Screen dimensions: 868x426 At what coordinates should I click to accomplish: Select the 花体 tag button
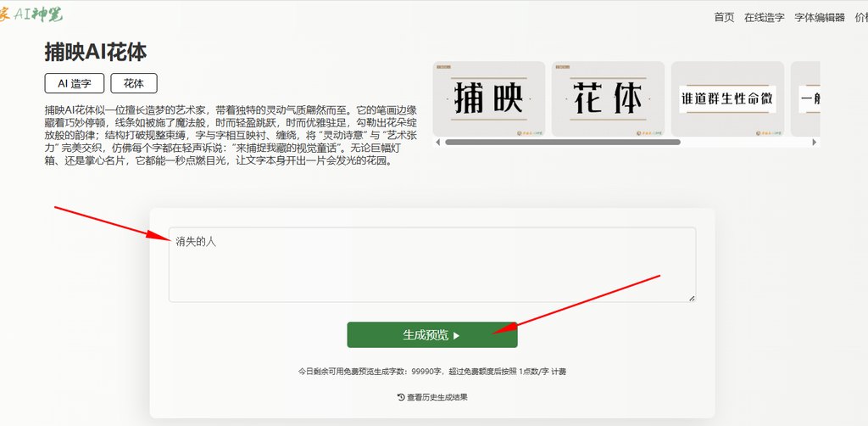click(x=134, y=84)
